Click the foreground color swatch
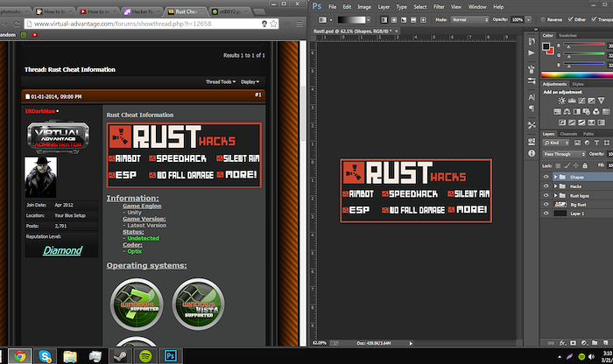 click(546, 47)
